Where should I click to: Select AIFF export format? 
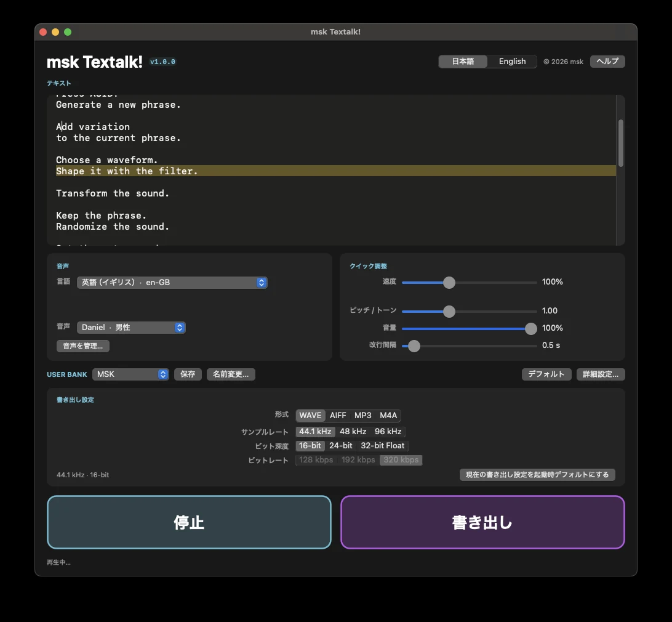pos(338,415)
